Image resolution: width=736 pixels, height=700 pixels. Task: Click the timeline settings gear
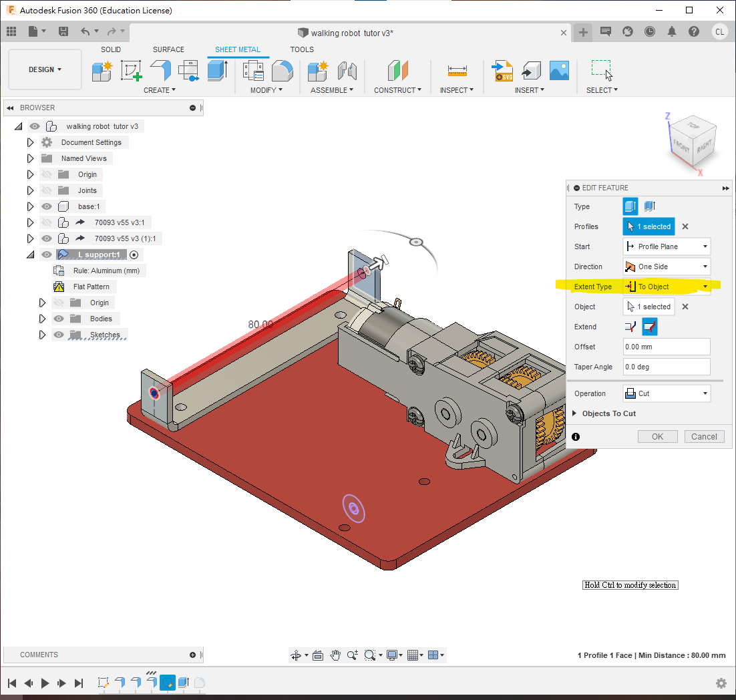click(721, 683)
